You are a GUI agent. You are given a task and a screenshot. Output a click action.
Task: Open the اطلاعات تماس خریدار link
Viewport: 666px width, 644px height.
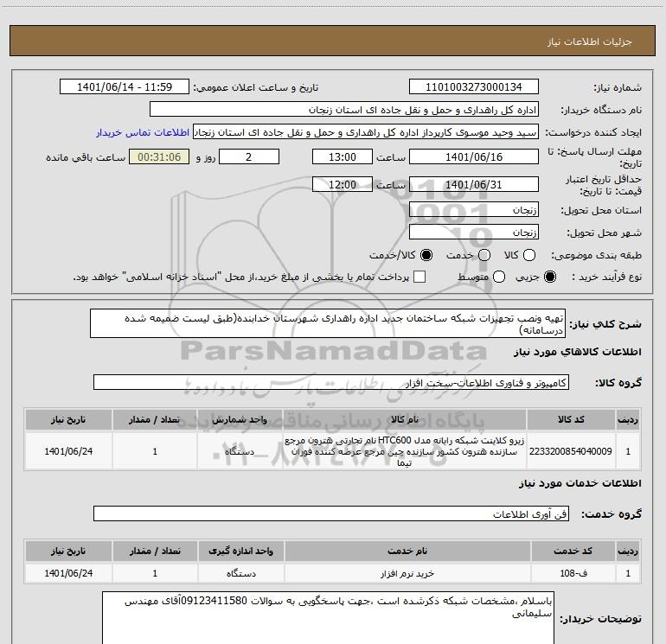tap(143, 132)
